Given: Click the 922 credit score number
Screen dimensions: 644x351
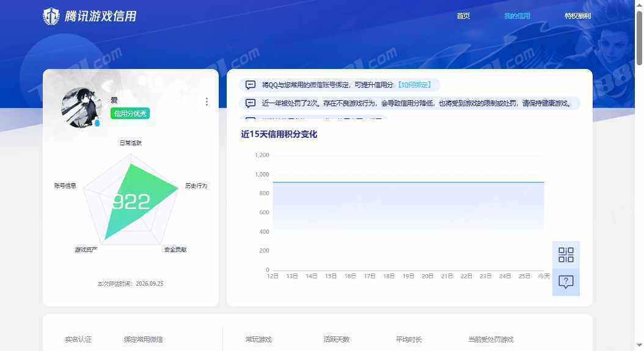Looking at the screenshot, I should click(131, 201).
